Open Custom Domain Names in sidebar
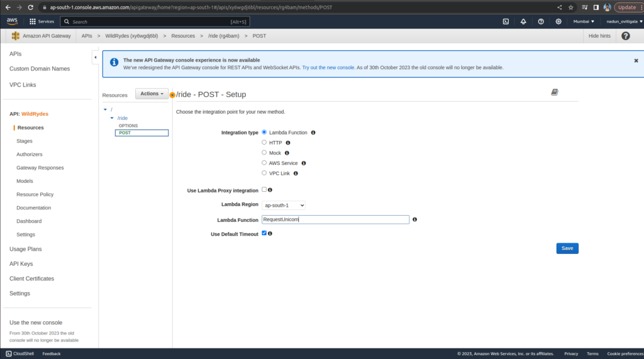 (x=40, y=69)
